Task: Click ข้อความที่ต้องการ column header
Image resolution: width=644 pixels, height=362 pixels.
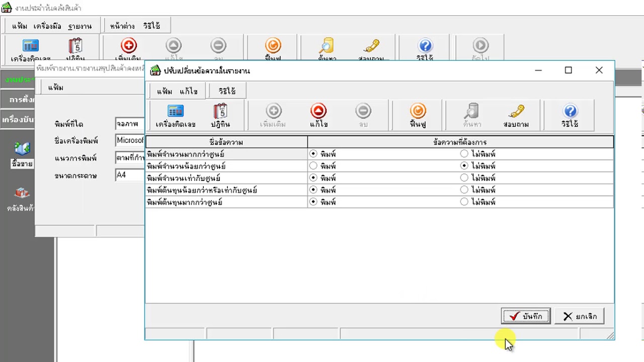Action: 460,142
